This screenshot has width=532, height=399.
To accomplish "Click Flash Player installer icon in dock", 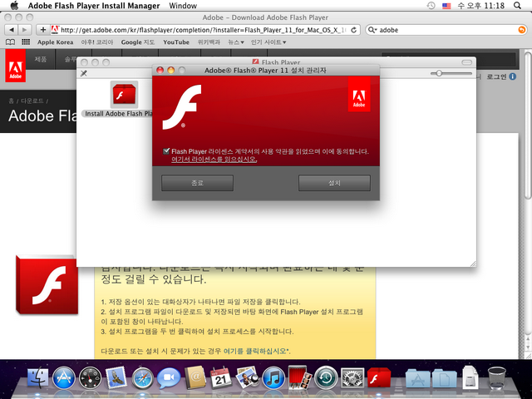I will [379, 377].
